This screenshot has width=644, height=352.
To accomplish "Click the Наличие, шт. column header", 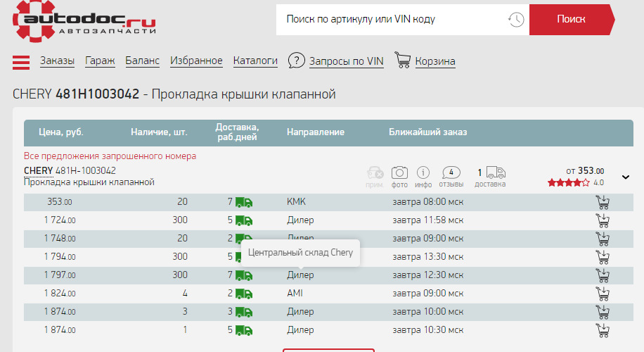I will point(159,132).
